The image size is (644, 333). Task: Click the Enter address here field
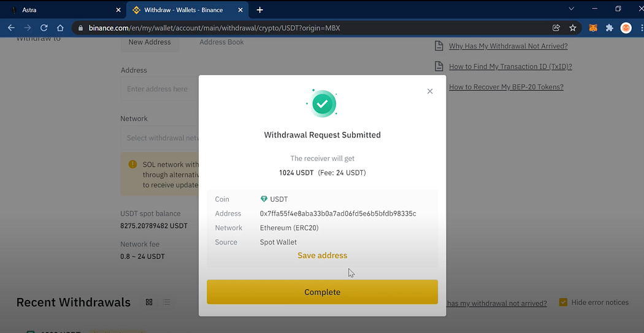pyautogui.click(x=159, y=89)
